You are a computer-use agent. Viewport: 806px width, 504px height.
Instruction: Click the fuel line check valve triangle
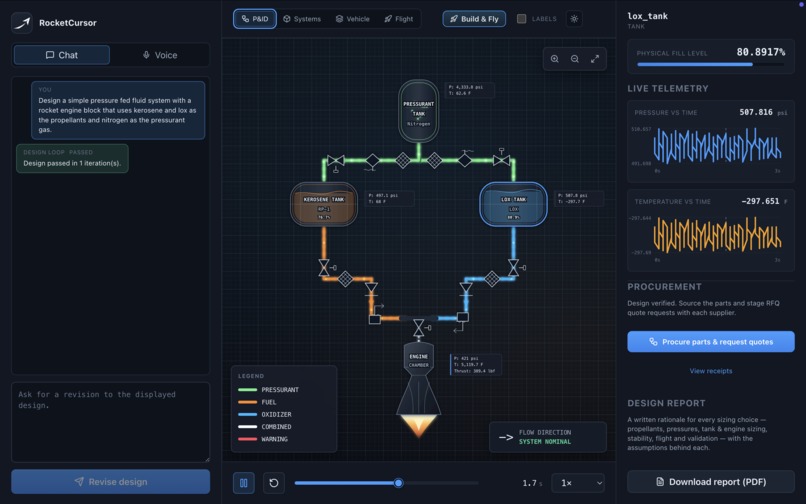pyautogui.click(x=371, y=289)
